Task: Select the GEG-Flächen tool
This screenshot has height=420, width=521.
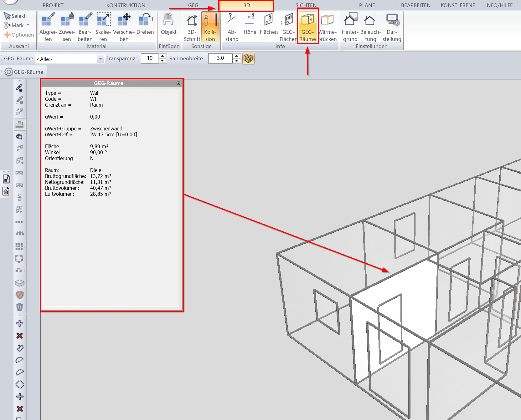Action: [288, 27]
